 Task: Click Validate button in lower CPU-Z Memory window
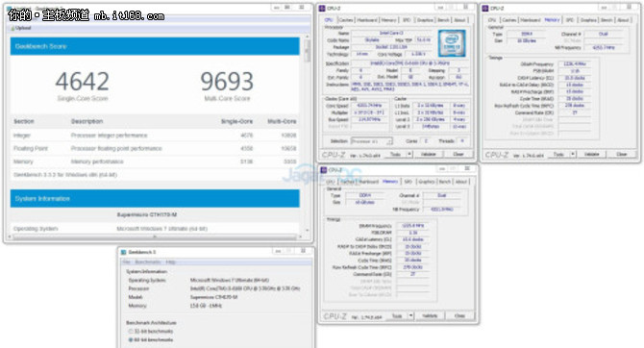(430, 316)
